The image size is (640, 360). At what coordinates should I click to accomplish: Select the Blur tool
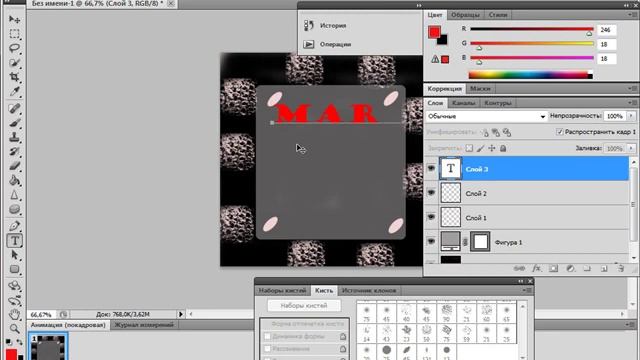point(14,195)
